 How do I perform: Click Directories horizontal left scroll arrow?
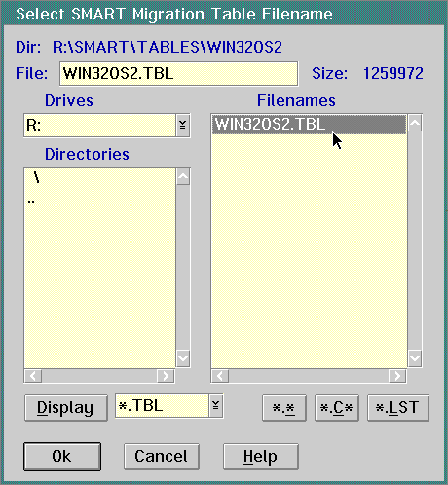33,376
